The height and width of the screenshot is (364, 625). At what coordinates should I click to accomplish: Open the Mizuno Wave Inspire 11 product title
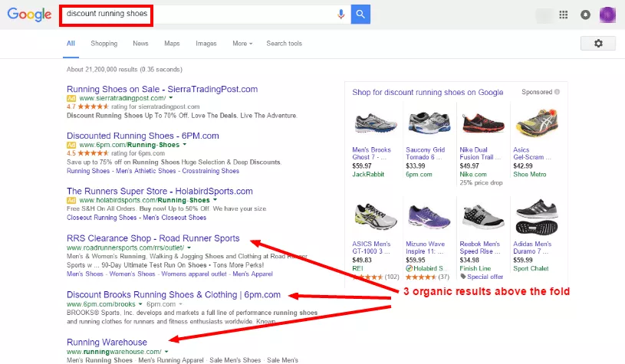426,248
